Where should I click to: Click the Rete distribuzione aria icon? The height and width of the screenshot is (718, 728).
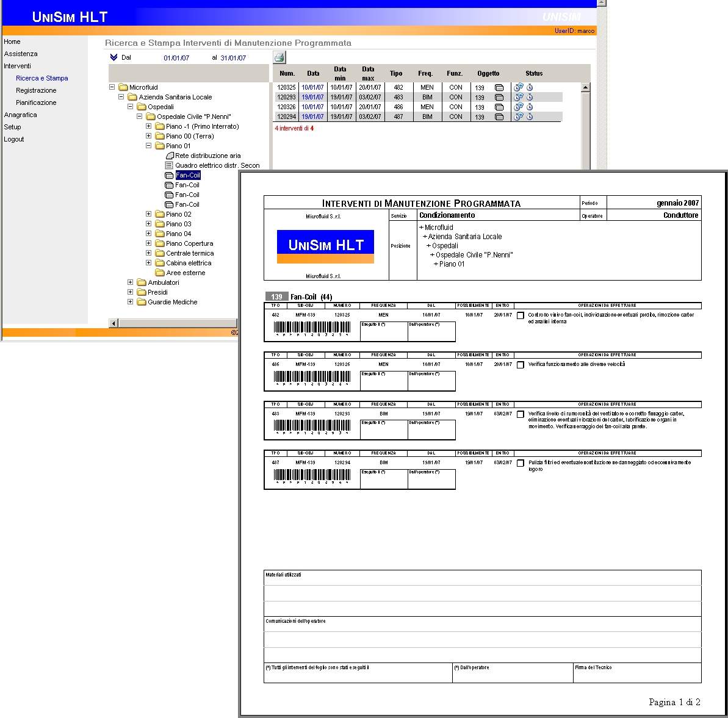coord(170,156)
